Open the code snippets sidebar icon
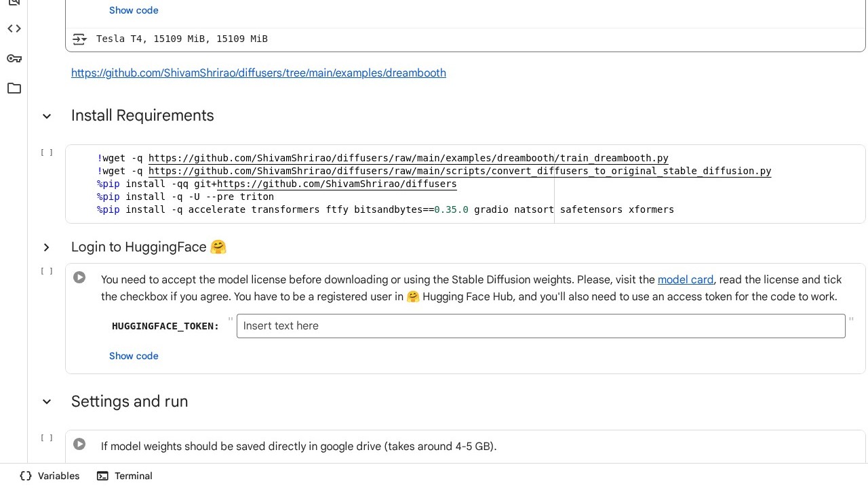 (14, 28)
